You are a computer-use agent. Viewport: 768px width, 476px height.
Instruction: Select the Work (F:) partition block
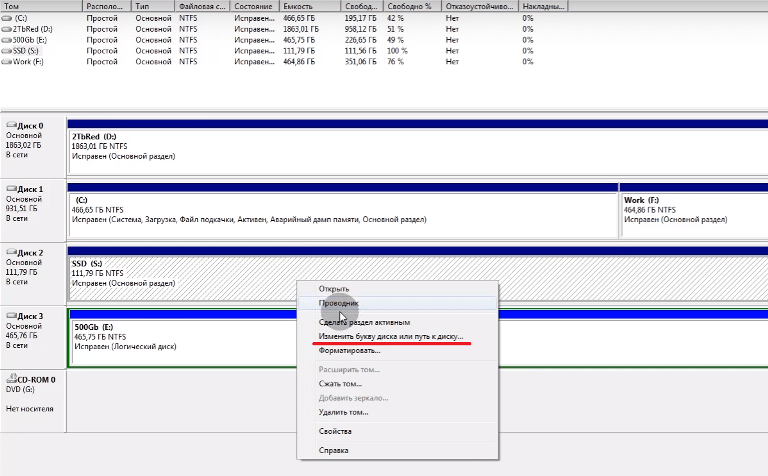[x=693, y=210]
